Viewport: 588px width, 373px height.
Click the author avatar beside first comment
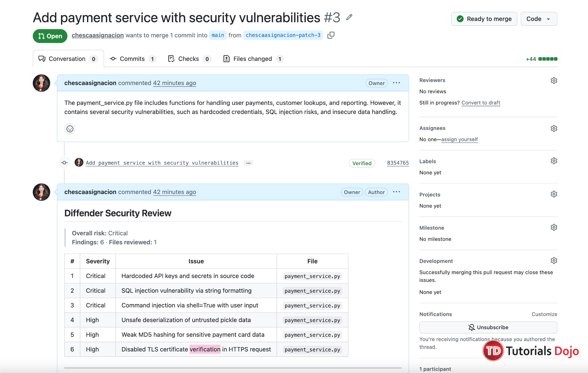41,83
